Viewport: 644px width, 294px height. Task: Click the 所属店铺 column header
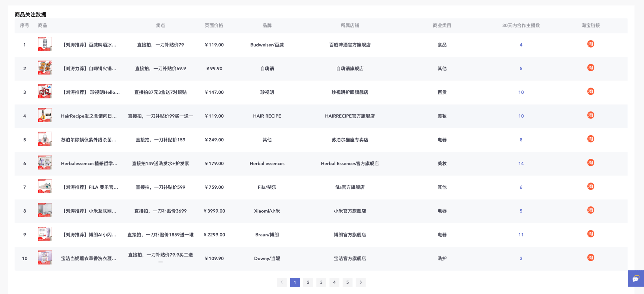tap(350, 26)
